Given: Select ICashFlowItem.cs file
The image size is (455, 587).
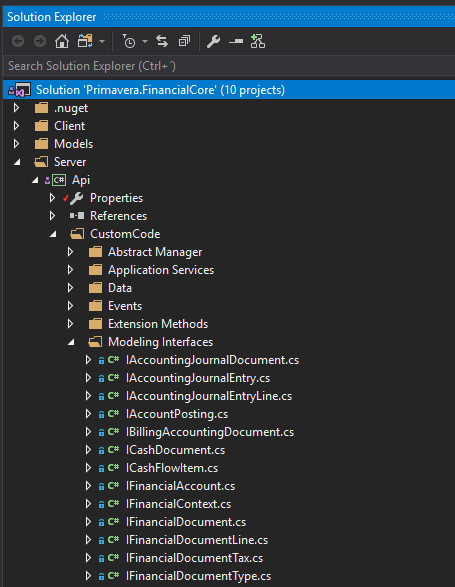Looking at the screenshot, I should 172,468.
